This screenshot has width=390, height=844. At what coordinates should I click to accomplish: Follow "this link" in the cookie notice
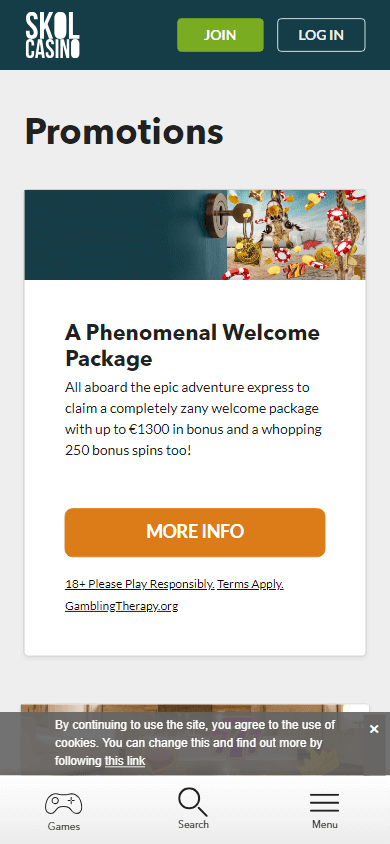[125, 761]
